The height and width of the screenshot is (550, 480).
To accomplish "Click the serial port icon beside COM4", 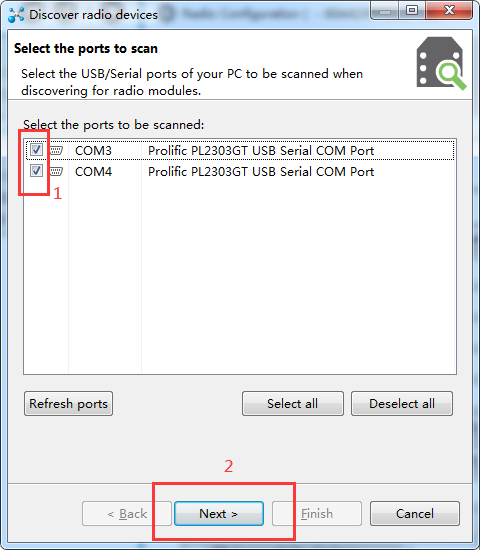I will (56, 172).
